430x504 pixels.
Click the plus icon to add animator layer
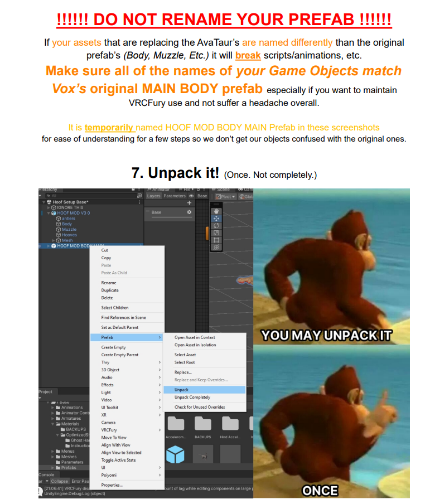(189, 203)
